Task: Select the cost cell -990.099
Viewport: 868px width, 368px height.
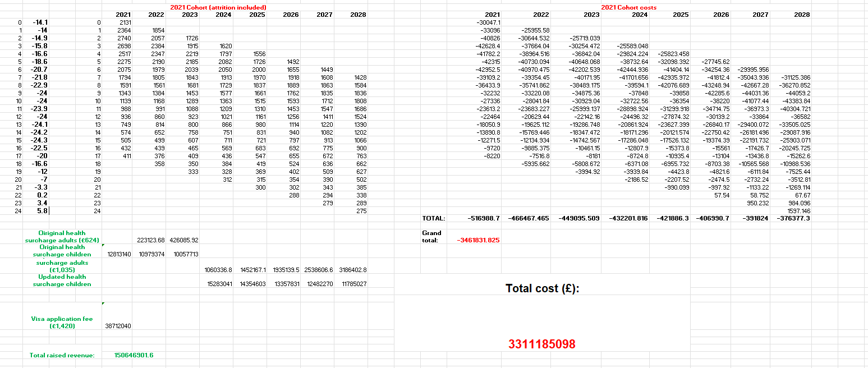Action: tap(678, 187)
